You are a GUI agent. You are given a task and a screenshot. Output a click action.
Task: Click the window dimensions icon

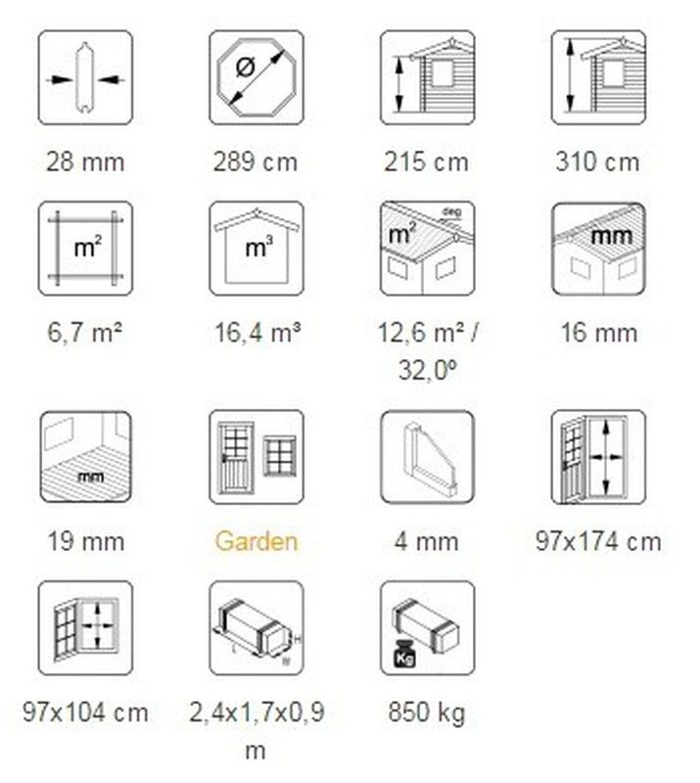[x=85, y=627]
